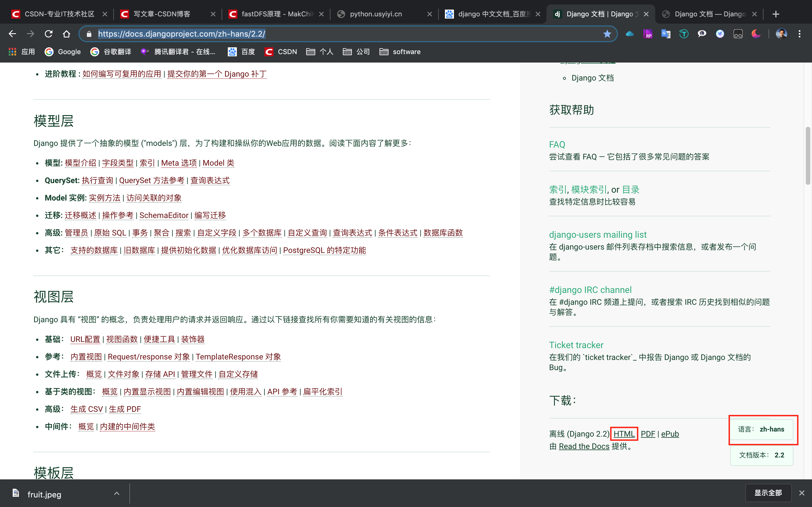Switch to python.usyiyi.cn tab
812x507 pixels.
pos(376,14)
